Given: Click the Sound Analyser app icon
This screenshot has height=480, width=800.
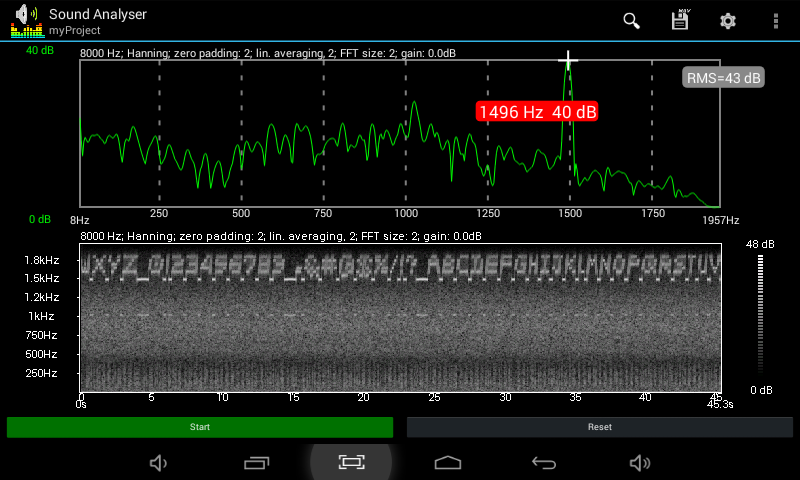Looking at the screenshot, I should point(26,20).
